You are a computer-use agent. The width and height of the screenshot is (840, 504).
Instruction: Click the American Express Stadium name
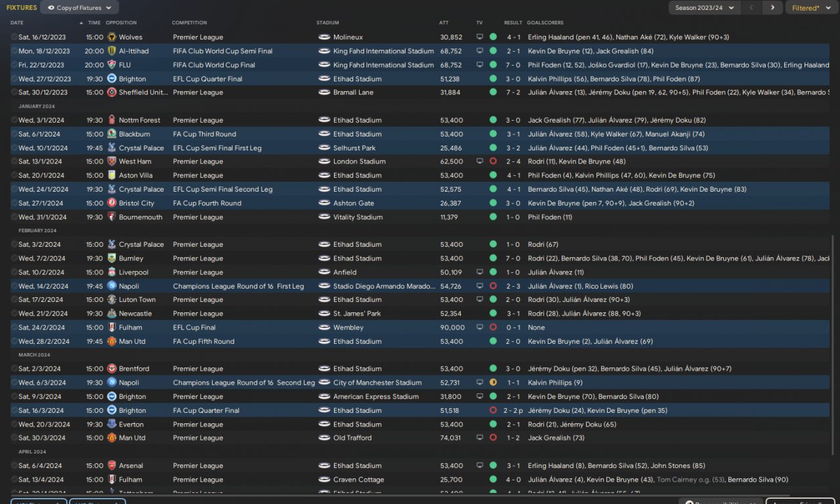pos(375,396)
